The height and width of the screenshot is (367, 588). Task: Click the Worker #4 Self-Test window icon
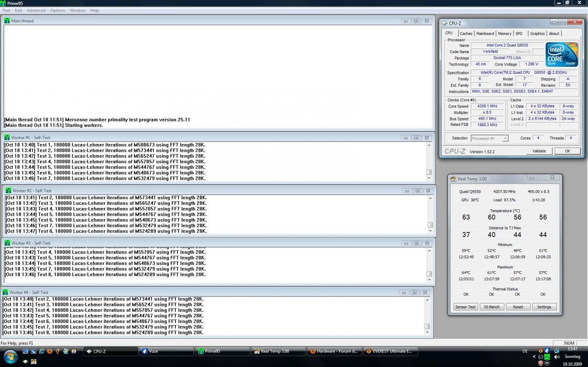click(5, 292)
